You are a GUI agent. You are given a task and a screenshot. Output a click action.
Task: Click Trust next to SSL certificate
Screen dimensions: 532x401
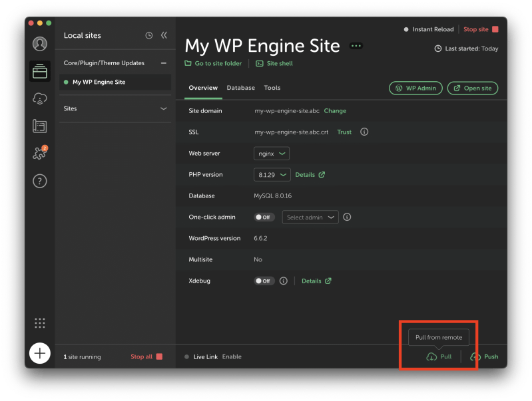coord(344,132)
